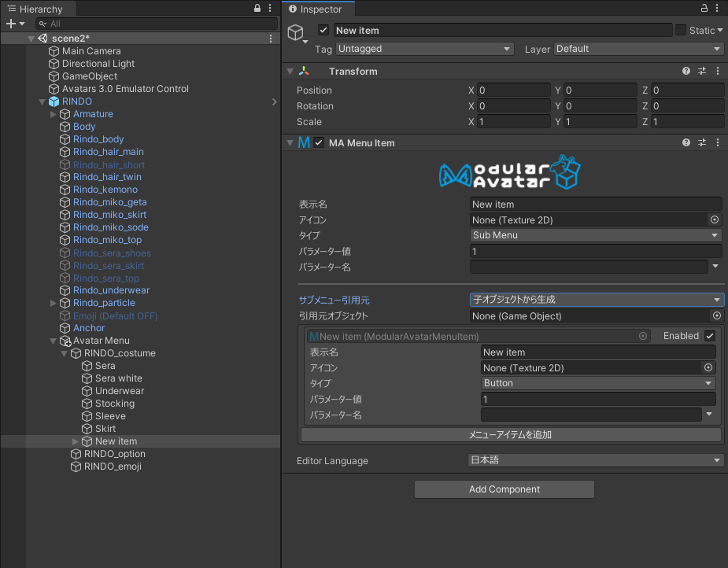Image resolution: width=728 pixels, height=568 pixels.
Task: Open the object picker for the first アイコン field
Action: 715,219
